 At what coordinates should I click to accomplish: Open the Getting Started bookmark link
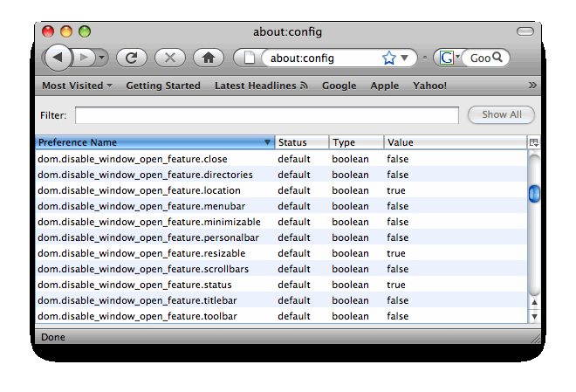163,86
